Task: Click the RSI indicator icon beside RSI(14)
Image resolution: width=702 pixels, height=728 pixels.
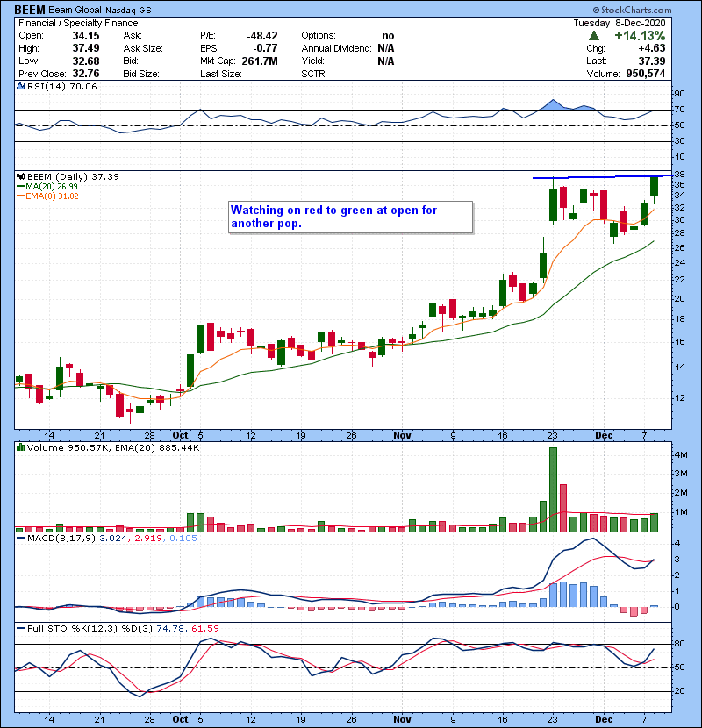Action: 20,86
